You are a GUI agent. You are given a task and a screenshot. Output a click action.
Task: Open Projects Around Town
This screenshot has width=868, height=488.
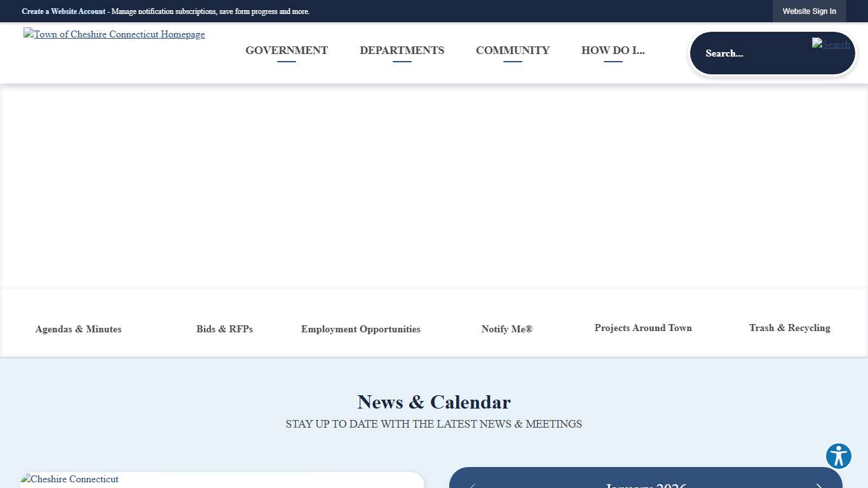coord(643,328)
